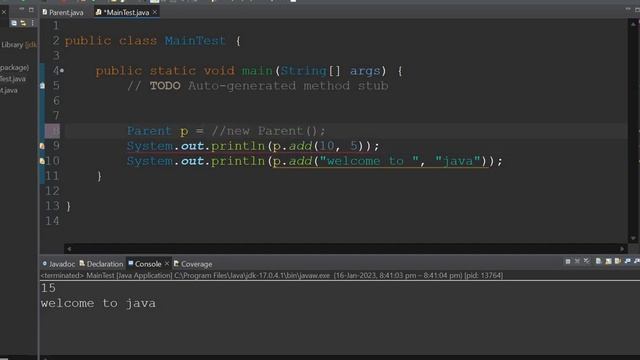
Task: Click Collapse All icon in Package Explorer
Action: pos(14,23)
